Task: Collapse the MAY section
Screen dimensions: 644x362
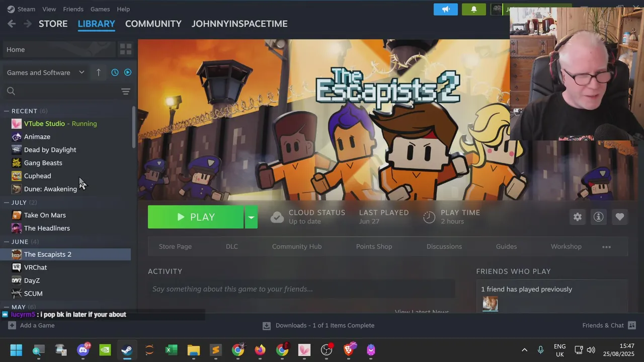Action: (x=7, y=307)
